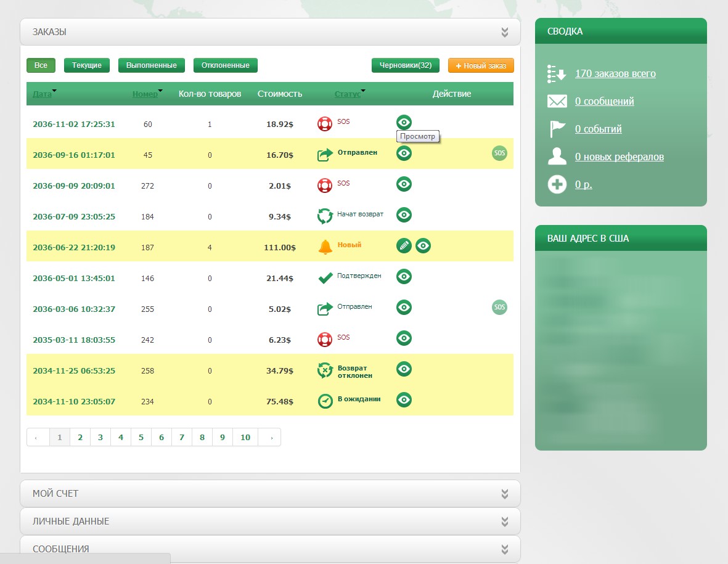Open the view icon for order 146

click(x=404, y=276)
